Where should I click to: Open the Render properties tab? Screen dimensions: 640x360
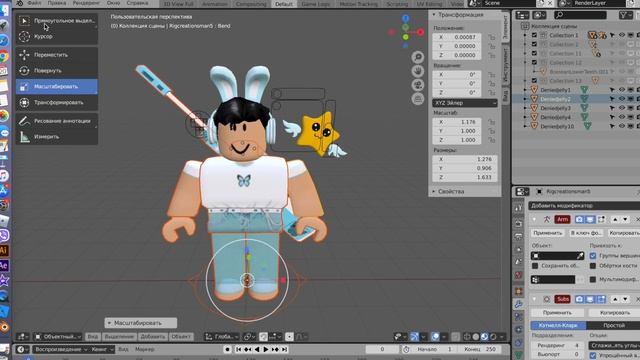(518, 223)
